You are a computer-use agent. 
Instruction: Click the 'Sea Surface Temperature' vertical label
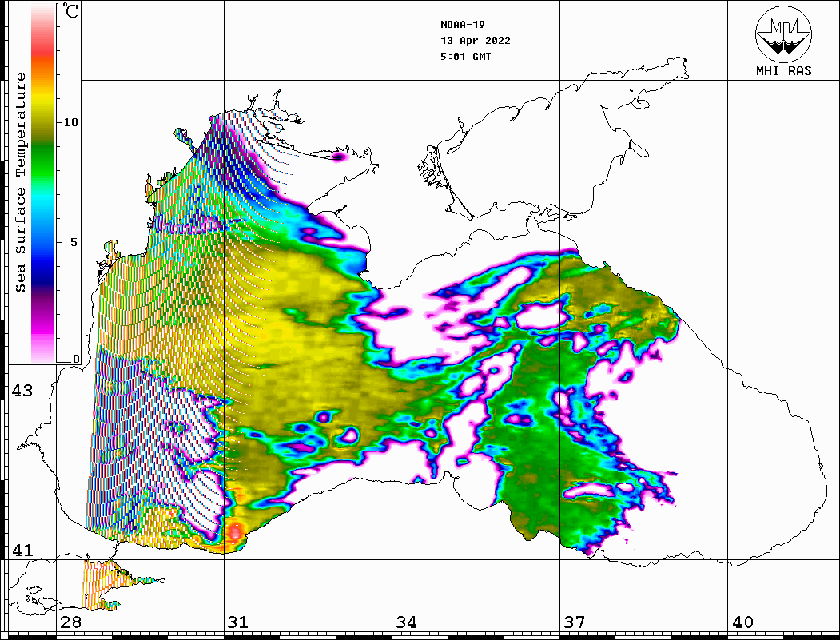pos(20,183)
